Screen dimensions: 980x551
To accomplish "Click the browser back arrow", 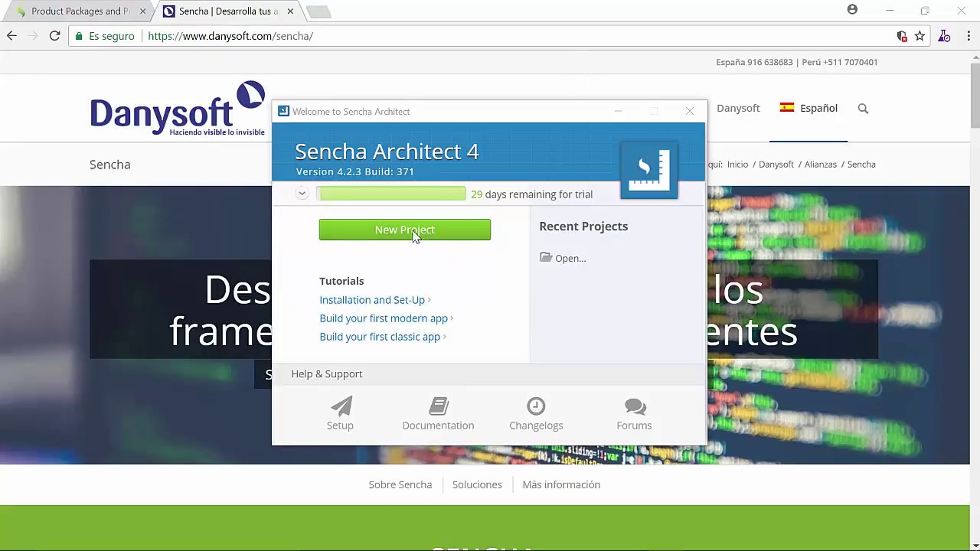I will pos(11,36).
